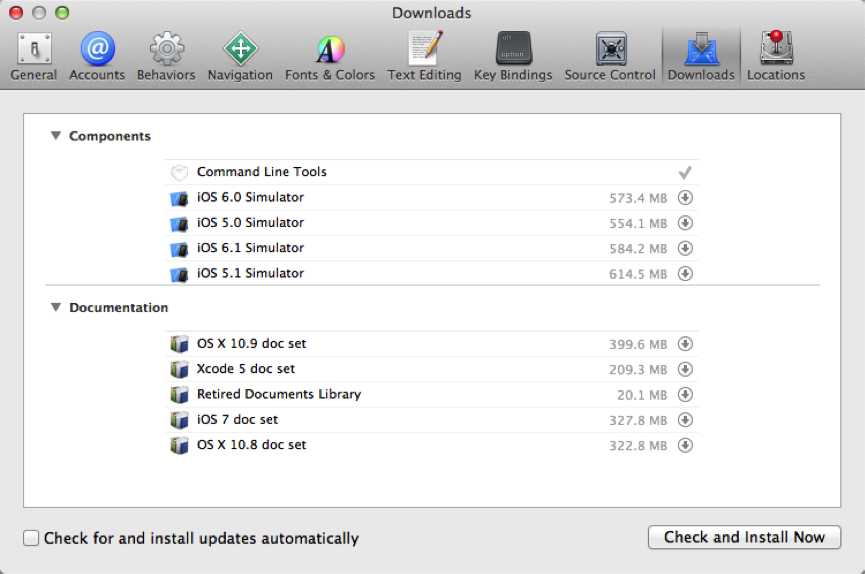
Task: Select the OS X 10.8 doc set text
Action: (x=252, y=445)
